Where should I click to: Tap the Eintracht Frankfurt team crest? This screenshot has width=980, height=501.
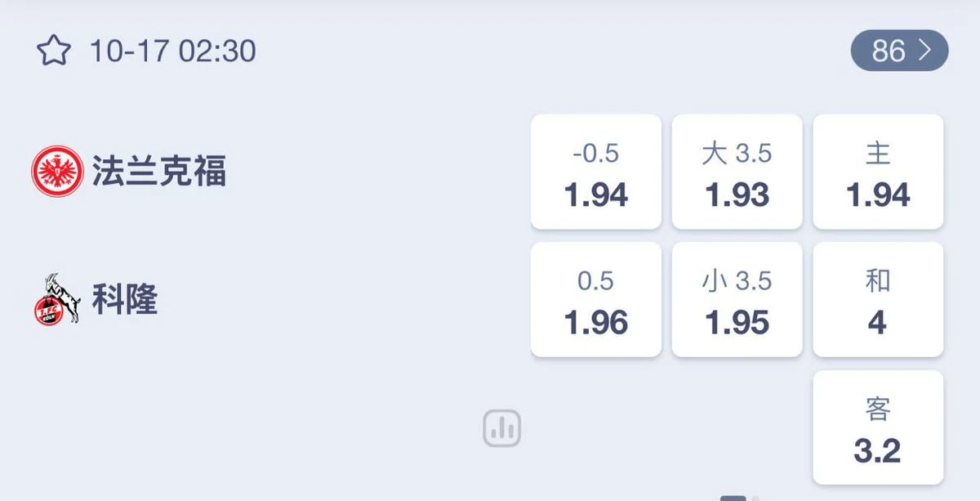click(x=57, y=171)
